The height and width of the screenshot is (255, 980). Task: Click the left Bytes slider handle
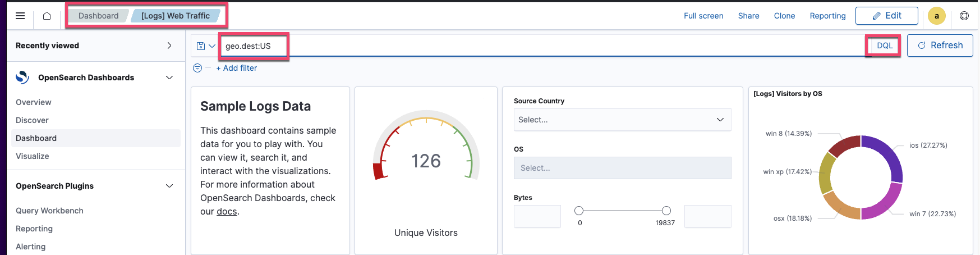tap(579, 211)
